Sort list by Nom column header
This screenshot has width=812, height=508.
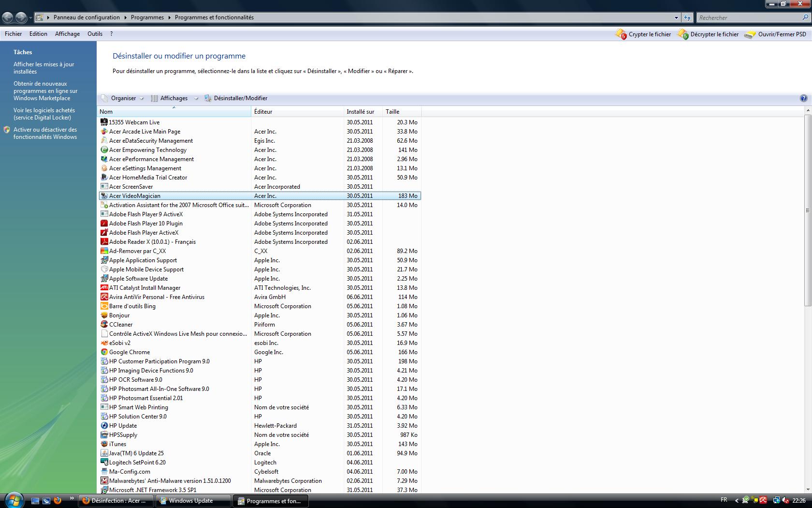[174, 112]
